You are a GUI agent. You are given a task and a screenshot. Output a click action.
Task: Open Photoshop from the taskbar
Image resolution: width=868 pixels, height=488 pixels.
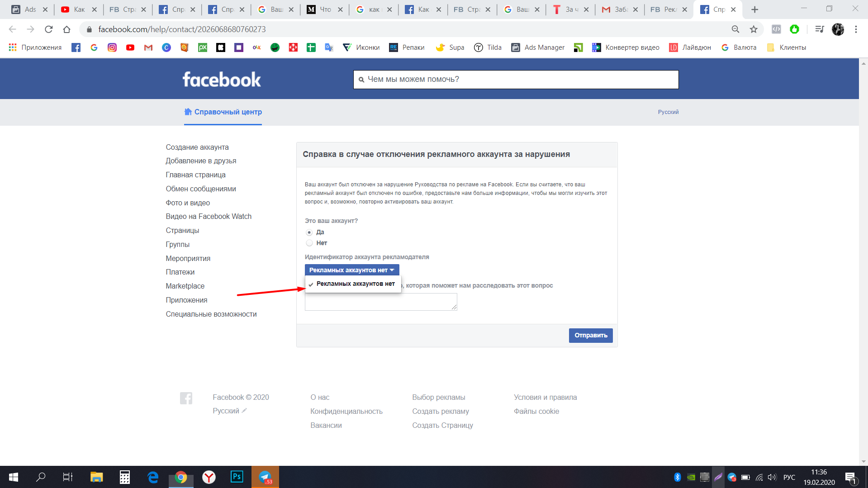coord(237,477)
